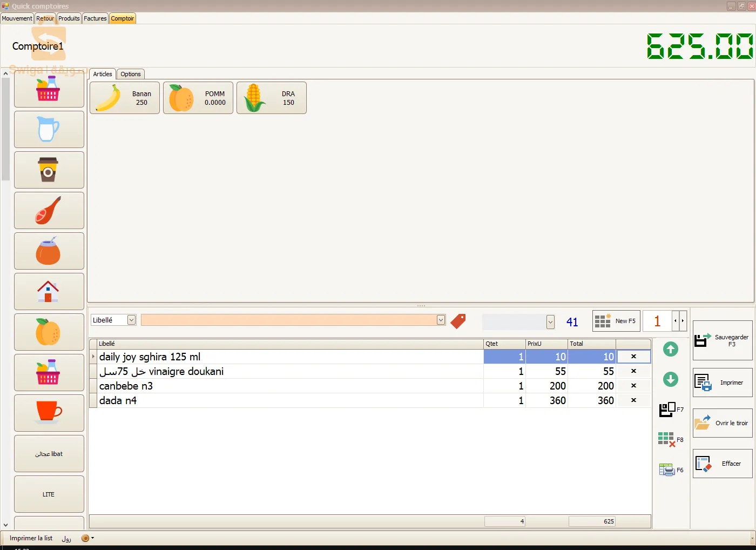Switch to the Options tab
The height and width of the screenshot is (550, 756).
pos(131,74)
